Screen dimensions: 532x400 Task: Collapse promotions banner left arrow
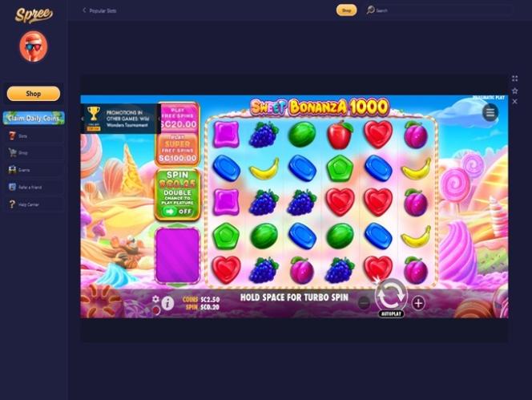[83, 119]
